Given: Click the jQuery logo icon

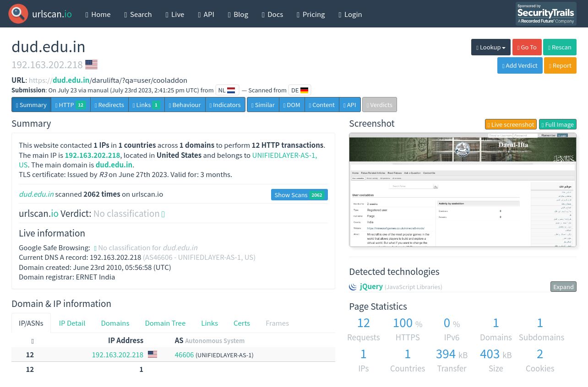Looking at the screenshot, I should (x=353, y=287).
